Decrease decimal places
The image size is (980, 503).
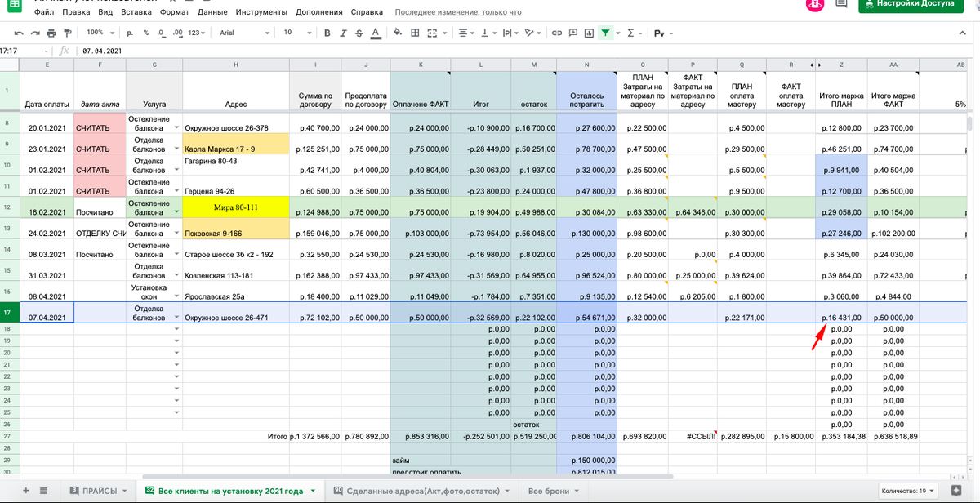pyautogui.click(x=161, y=33)
